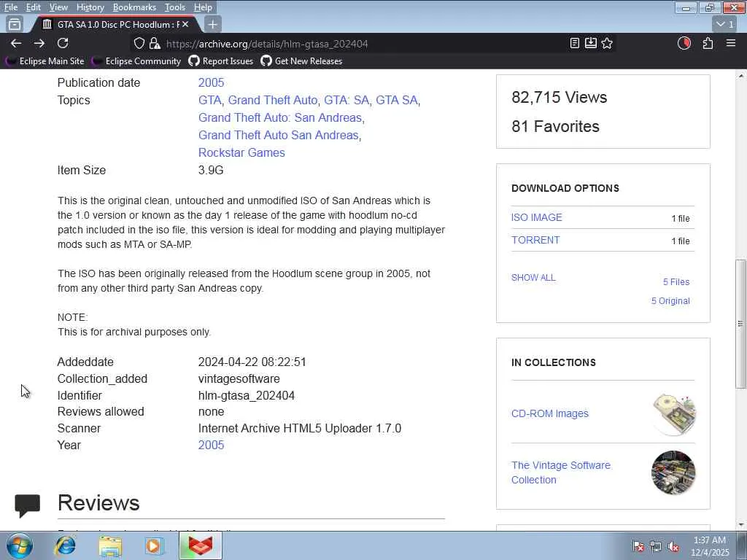Click the Vintage Software Collection thumbnail
Screen dimensions: 747x560
673,472
